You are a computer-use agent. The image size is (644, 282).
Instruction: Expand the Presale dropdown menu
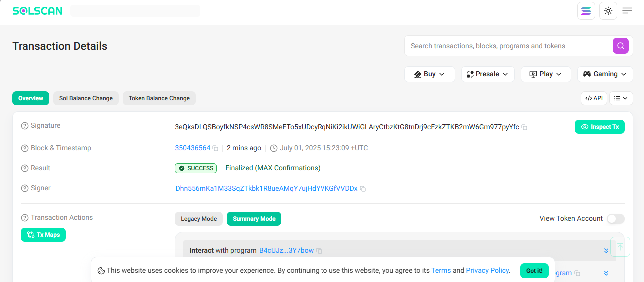coord(487,74)
